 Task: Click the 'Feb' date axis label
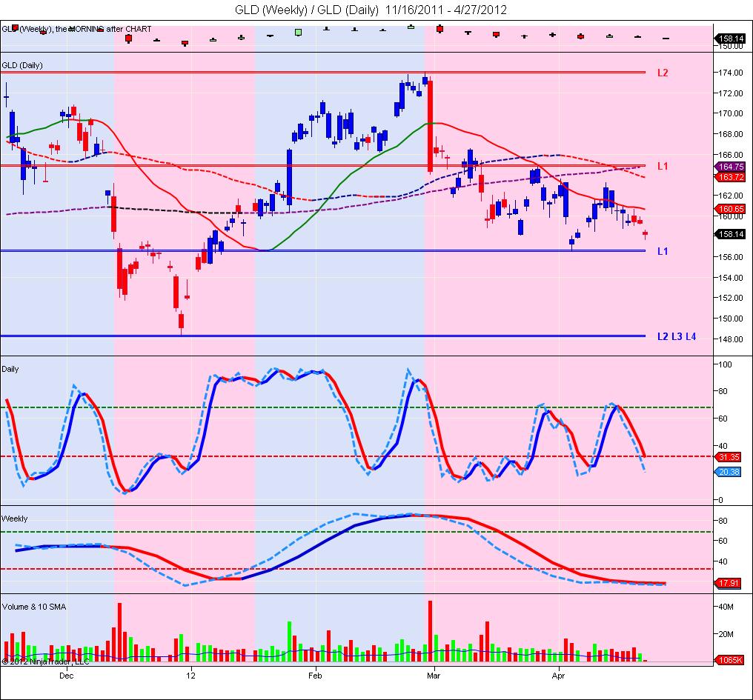[x=315, y=676]
